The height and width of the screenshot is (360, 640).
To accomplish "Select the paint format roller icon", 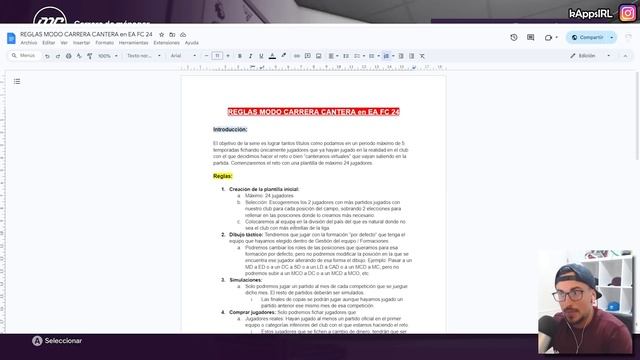I will [x=90, y=56].
